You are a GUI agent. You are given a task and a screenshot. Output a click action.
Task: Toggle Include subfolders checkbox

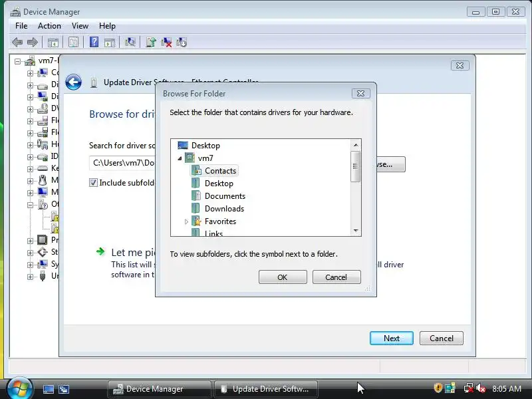pos(93,183)
